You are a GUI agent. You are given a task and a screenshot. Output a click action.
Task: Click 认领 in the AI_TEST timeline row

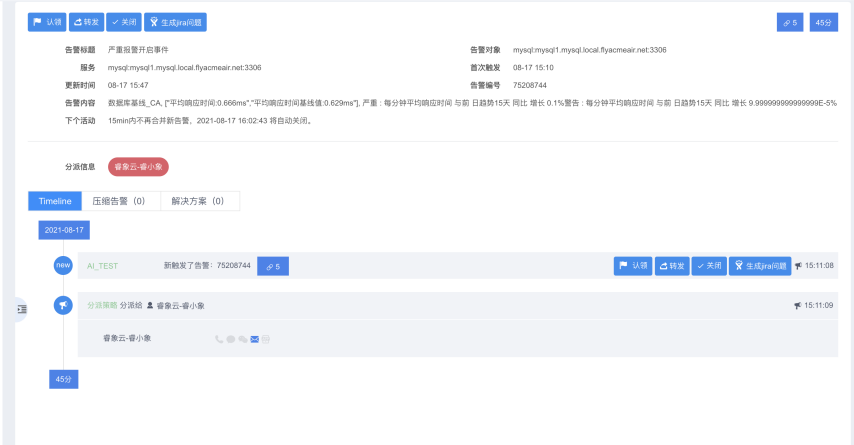633,266
